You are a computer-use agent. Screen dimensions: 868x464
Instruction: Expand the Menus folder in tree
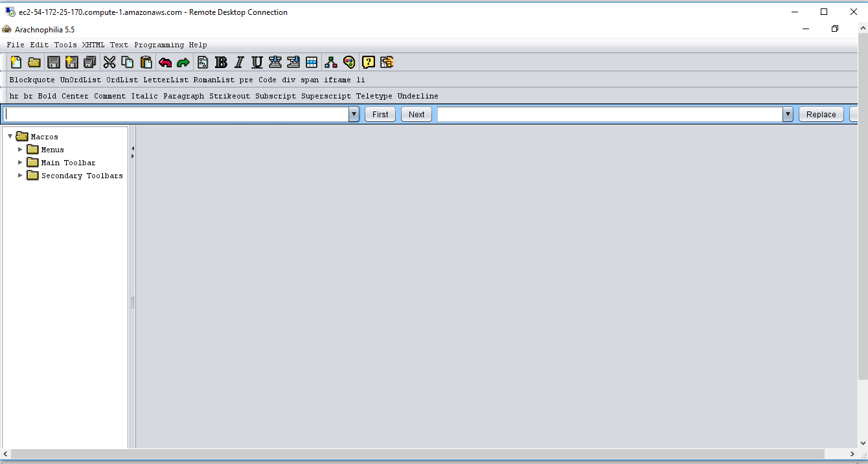click(20, 150)
